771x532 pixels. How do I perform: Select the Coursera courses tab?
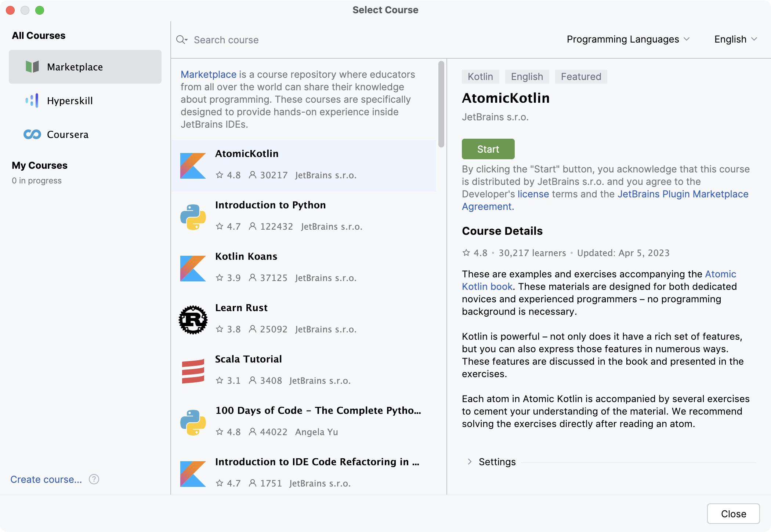click(x=68, y=134)
